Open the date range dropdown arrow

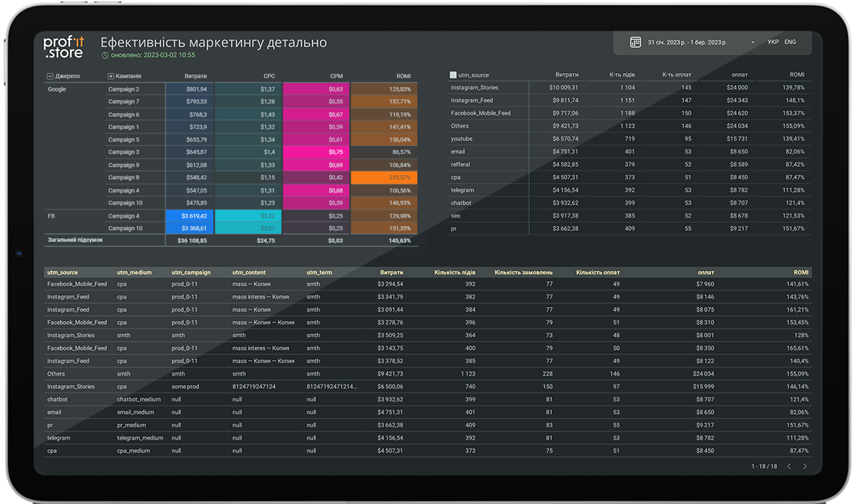tap(753, 43)
